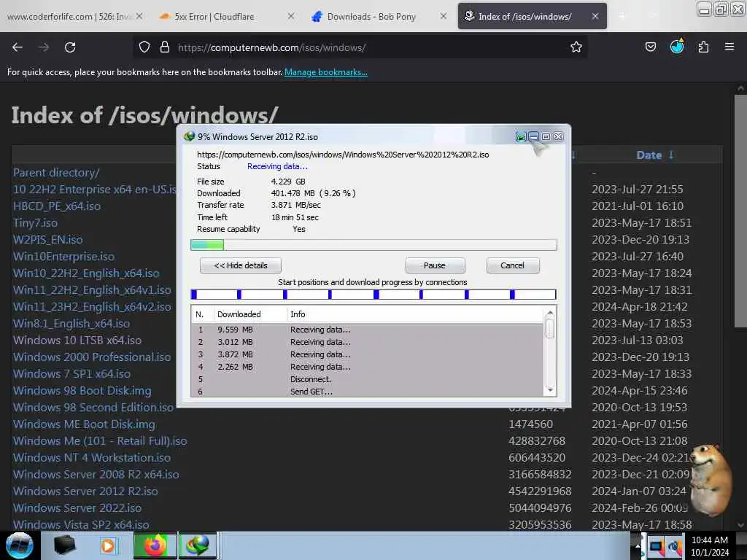Open Windows Me (101 - Retail Full).iso
This screenshot has width=747, height=560.
(x=100, y=441)
